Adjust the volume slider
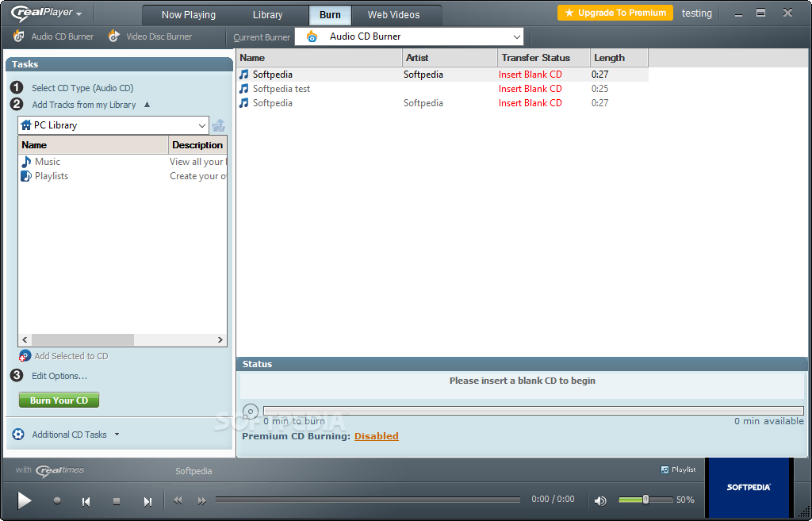The image size is (812, 521). 645,500
